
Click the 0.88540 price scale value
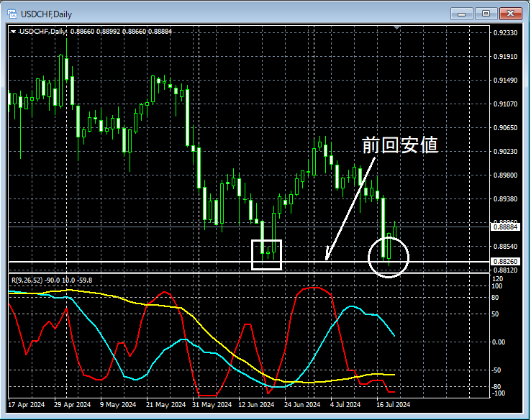tap(506, 247)
